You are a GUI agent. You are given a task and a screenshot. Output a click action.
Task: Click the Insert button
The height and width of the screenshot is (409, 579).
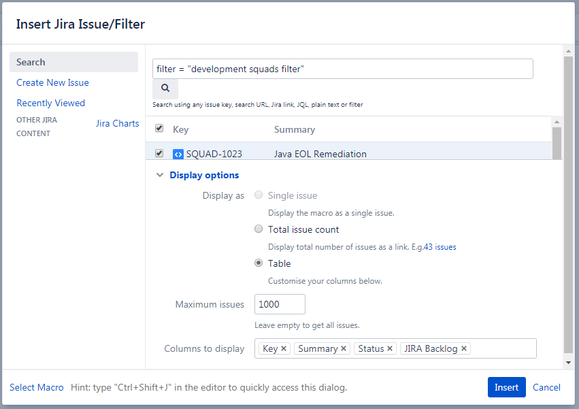(x=507, y=387)
